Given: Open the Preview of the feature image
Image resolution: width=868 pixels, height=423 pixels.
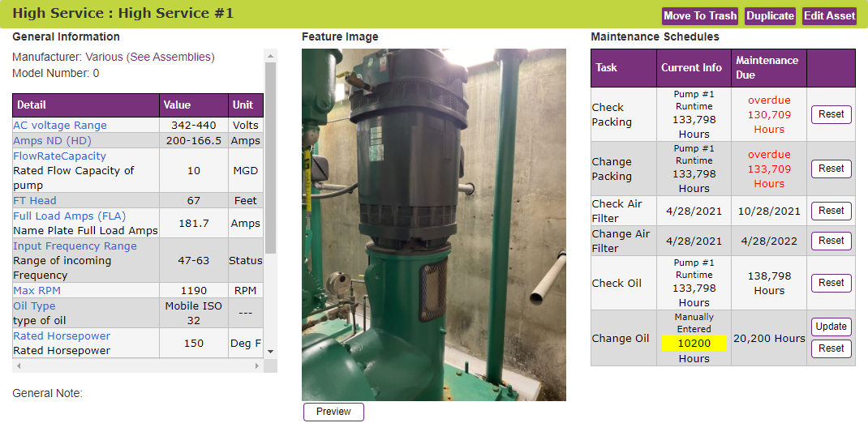Looking at the screenshot, I should pyautogui.click(x=333, y=412).
